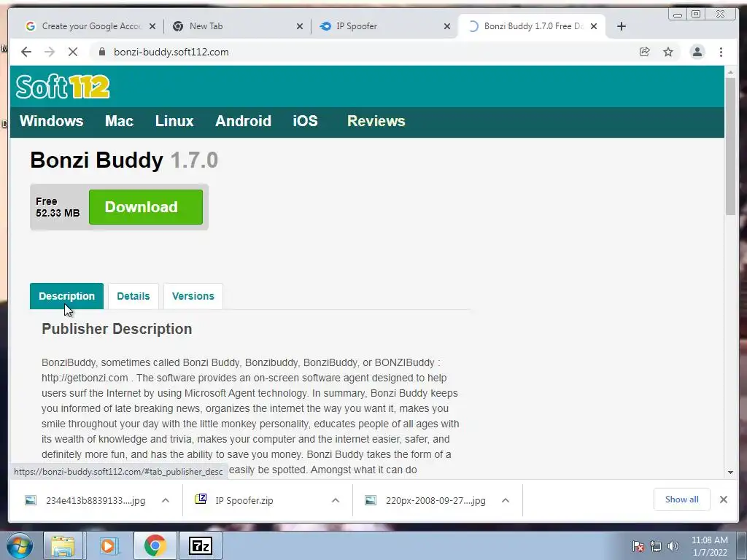The height and width of the screenshot is (560, 747).
Task: Click the address bar URL
Action: coord(171,52)
